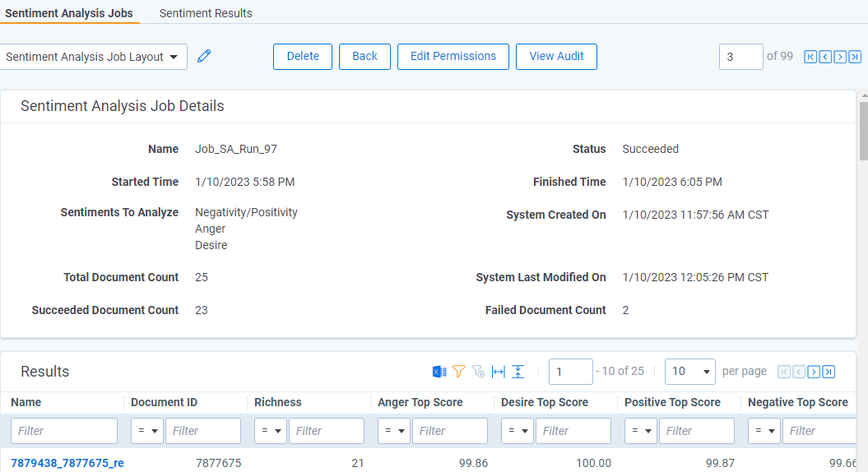
Task: Click the 100.00 Desire score cell
Action: coord(593,463)
